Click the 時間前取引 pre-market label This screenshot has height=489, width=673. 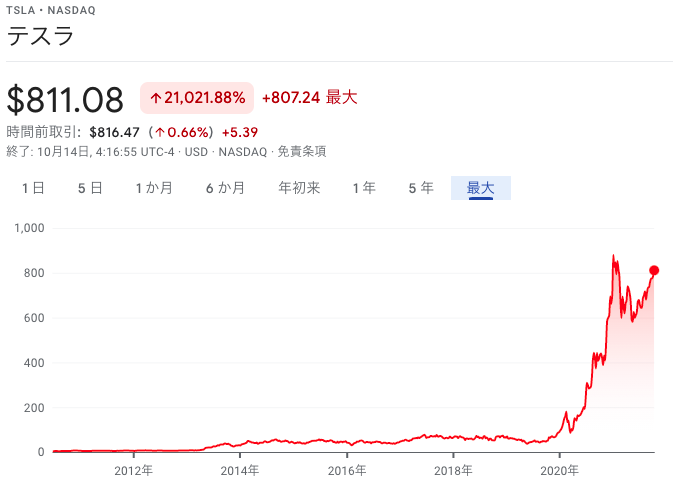(x=43, y=132)
